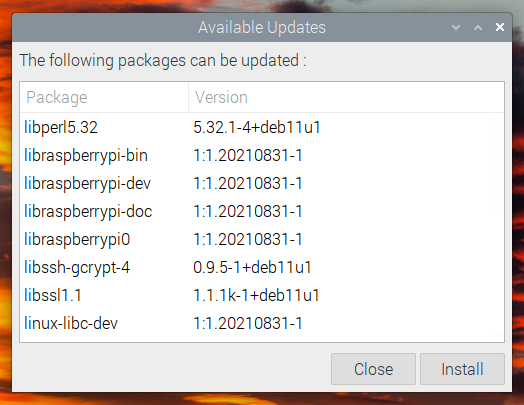Minimize the Available Updates window
The image size is (524, 405).
pos(456,27)
